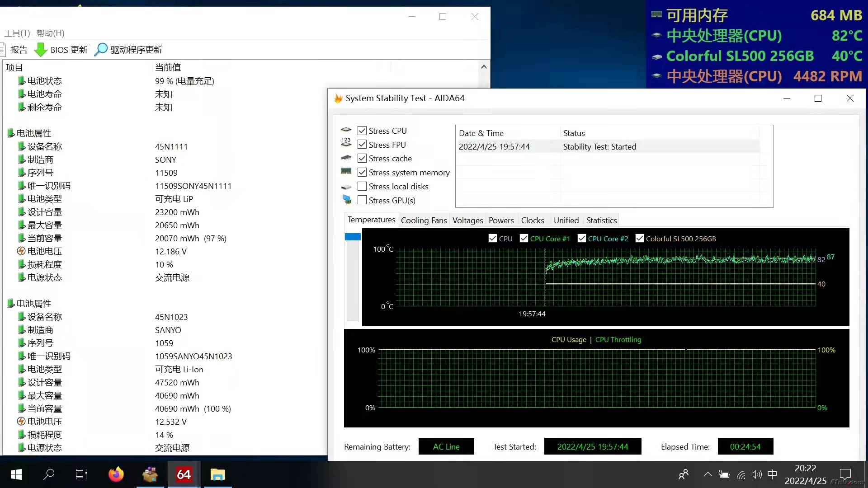Click the volume icon in system tray
Screen dimensions: 868x488
756,474
